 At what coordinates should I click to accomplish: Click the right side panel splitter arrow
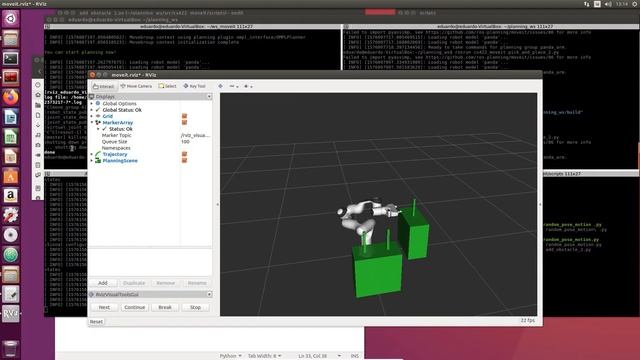pos(540,204)
